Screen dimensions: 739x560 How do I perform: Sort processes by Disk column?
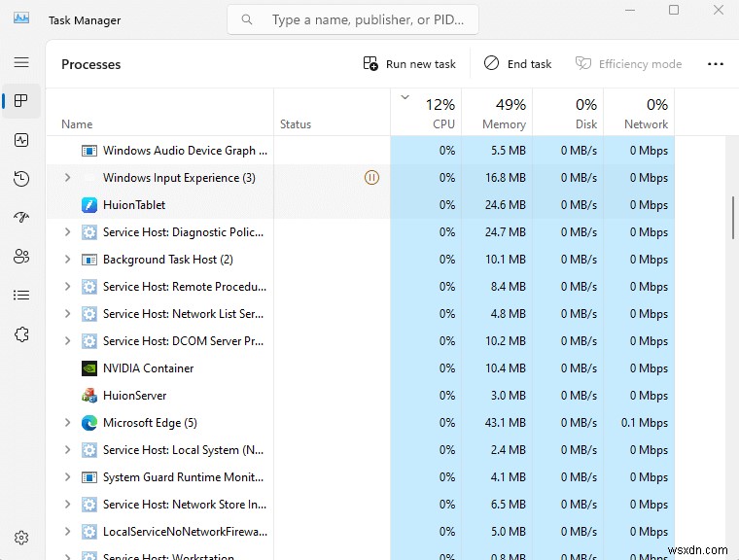(x=569, y=113)
